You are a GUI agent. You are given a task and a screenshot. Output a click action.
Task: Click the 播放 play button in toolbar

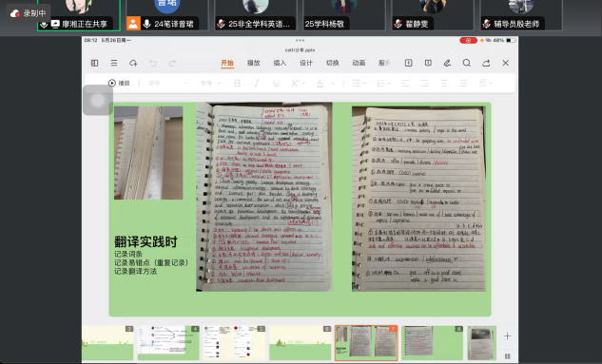tap(119, 84)
